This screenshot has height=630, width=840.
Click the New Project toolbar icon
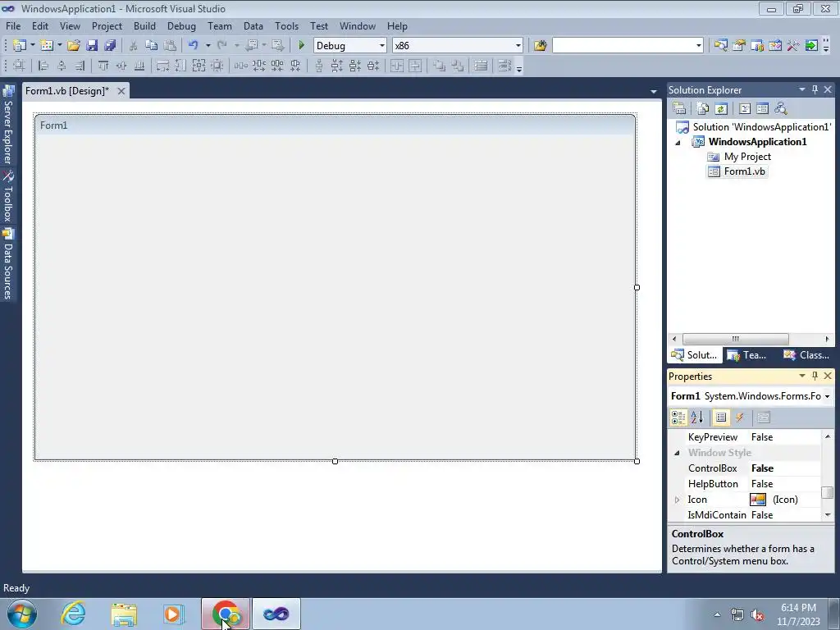click(x=20, y=46)
